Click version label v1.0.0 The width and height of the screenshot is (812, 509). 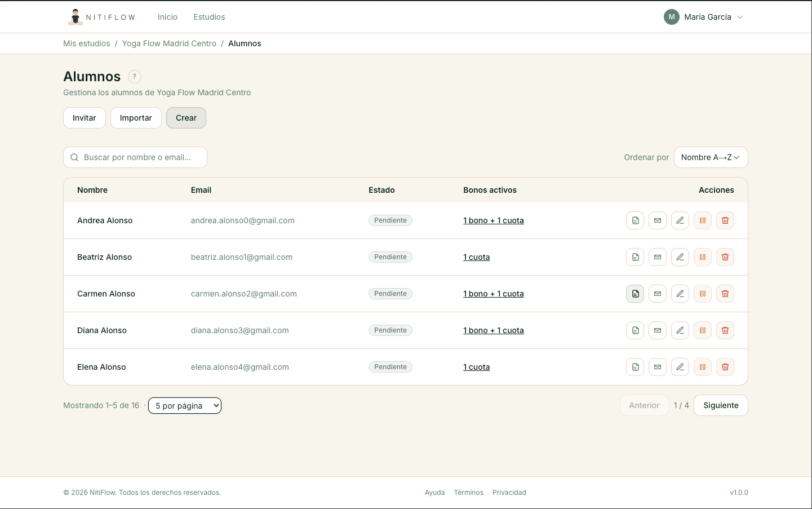[x=739, y=493]
